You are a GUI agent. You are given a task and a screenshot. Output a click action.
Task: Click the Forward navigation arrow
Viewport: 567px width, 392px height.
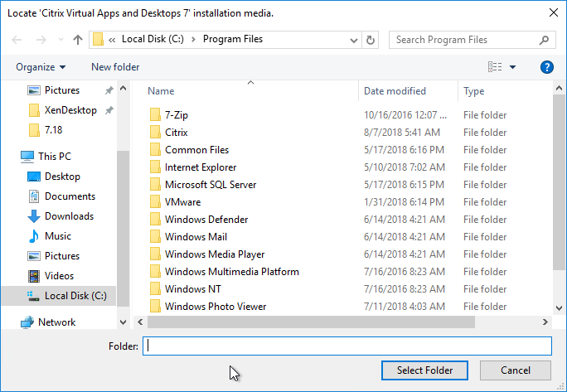click(41, 40)
